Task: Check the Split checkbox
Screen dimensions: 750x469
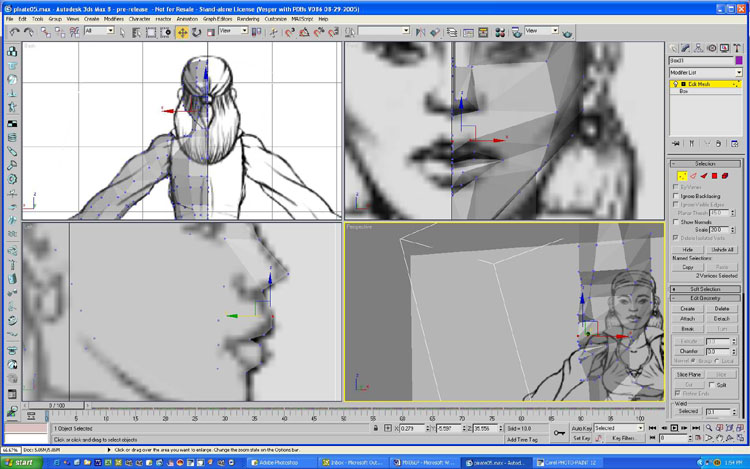Action: [x=712, y=384]
